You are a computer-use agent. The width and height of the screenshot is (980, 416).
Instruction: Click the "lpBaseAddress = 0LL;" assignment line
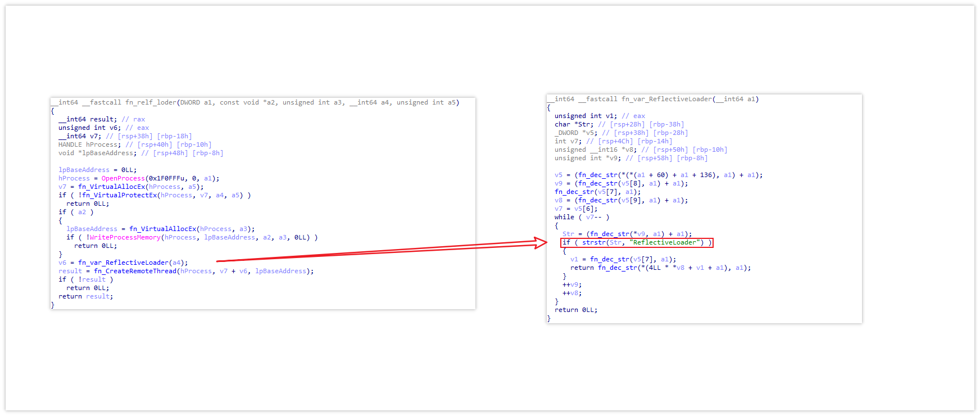click(97, 170)
